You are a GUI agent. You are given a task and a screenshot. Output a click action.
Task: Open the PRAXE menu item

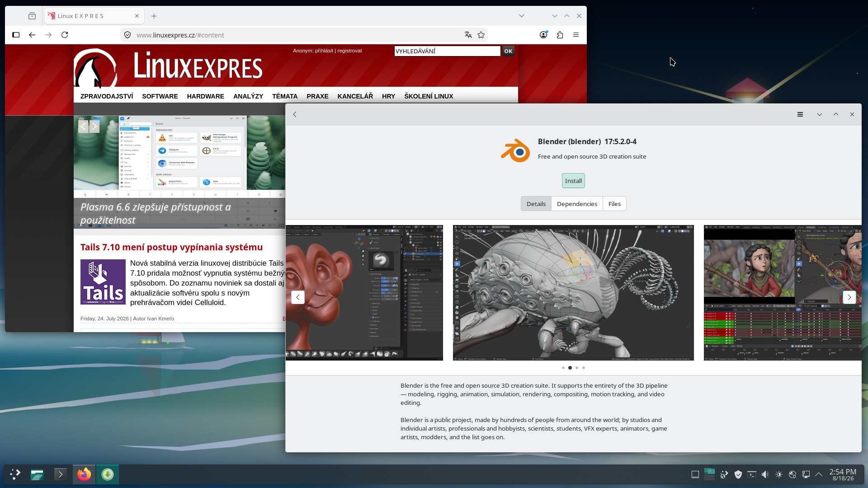click(x=317, y=96)
